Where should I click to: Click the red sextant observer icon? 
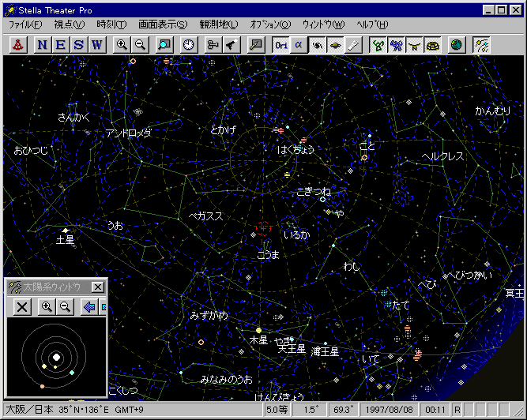point(18,45)
